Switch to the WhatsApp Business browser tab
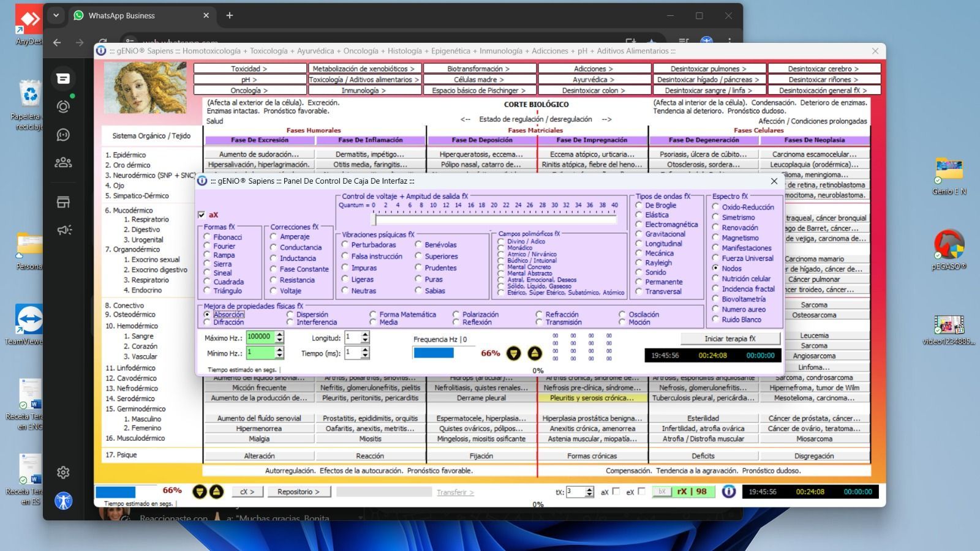The width and height of the screenshot is (980, 551). [x=141, y=15]
